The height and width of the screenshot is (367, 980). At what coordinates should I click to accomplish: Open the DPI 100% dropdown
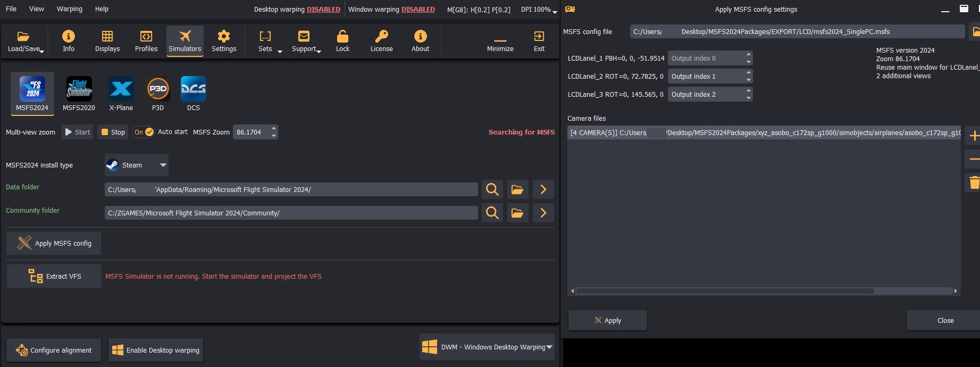(x=539, y=10)
